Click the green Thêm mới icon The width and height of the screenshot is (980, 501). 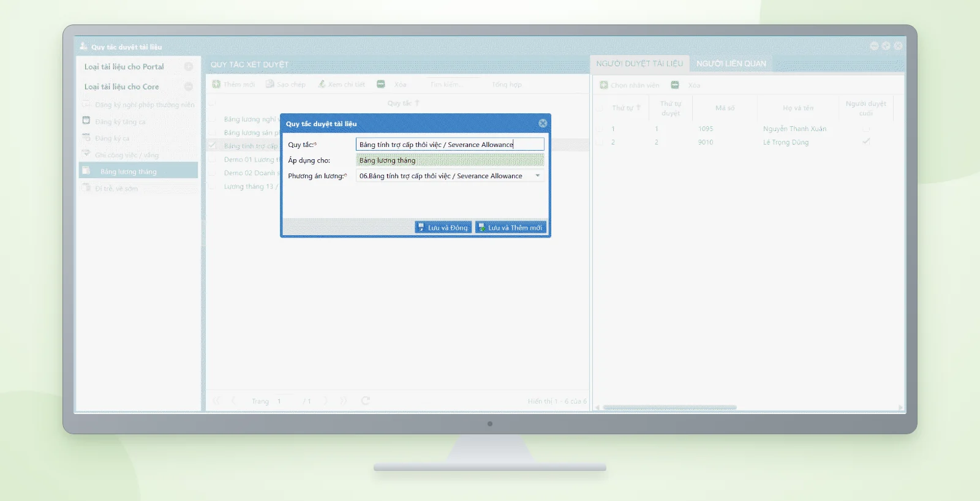[216, 84]
